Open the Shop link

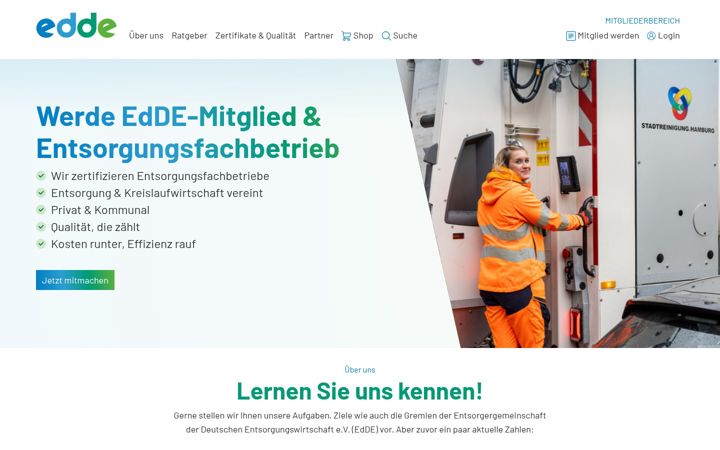point(363,36)
